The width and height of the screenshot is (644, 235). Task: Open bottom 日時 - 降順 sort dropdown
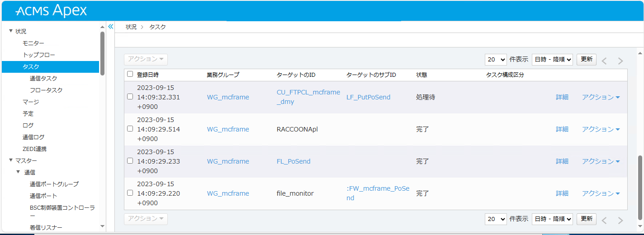pyautogui.click(x=553, y=219)
